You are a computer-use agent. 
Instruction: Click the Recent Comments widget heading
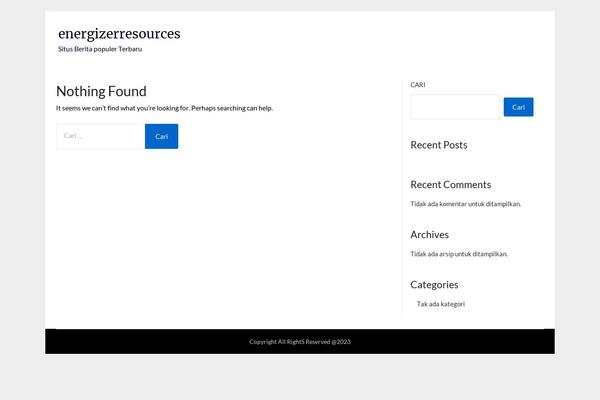450,185
